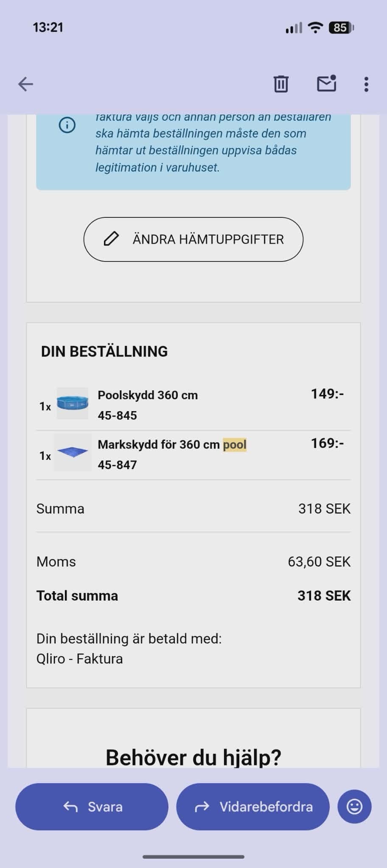Viewport: 387px width, 868px height.
Task: Tap the highlighted word pool
Action: pyautogui.click(x=235, y=445)
